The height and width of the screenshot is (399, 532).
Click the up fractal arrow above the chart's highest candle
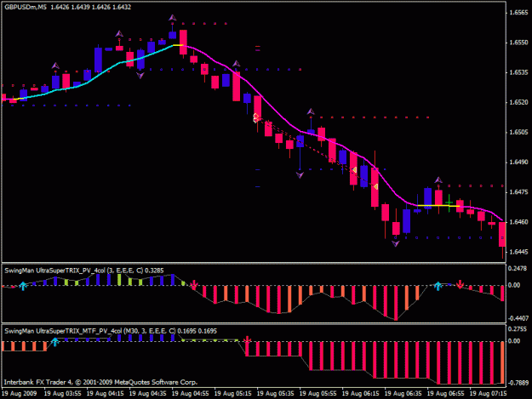pyautogui.click(x=172, y=18)
